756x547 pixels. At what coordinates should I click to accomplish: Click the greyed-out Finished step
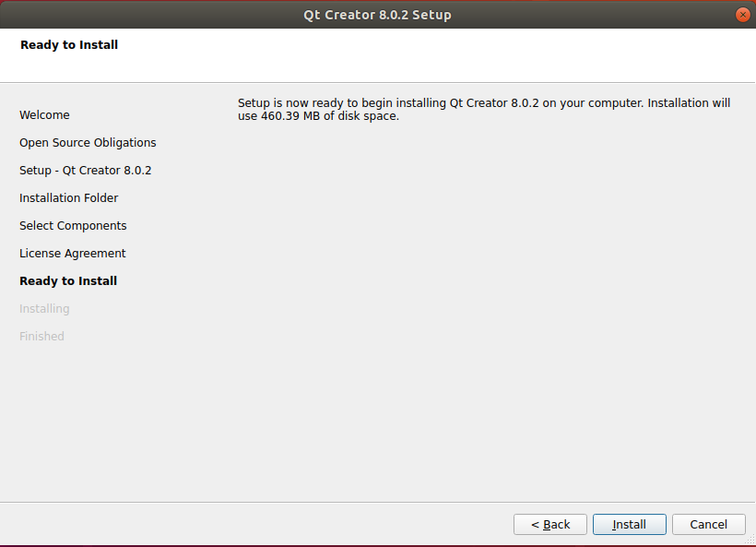[41, 337]
